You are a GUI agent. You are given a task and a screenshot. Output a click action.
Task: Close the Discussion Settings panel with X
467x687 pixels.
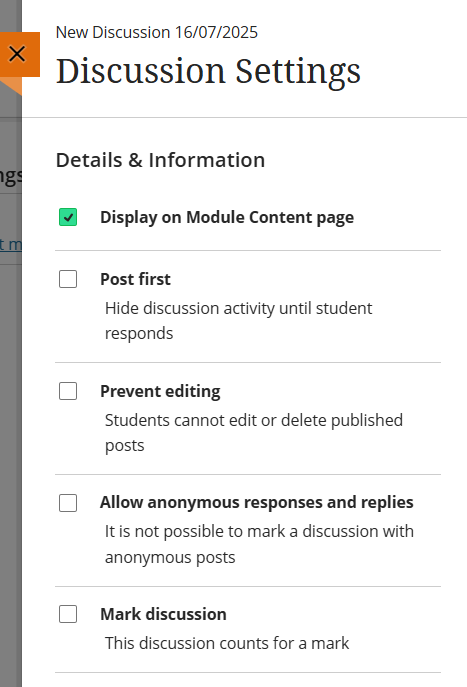(x=18, y=54)
